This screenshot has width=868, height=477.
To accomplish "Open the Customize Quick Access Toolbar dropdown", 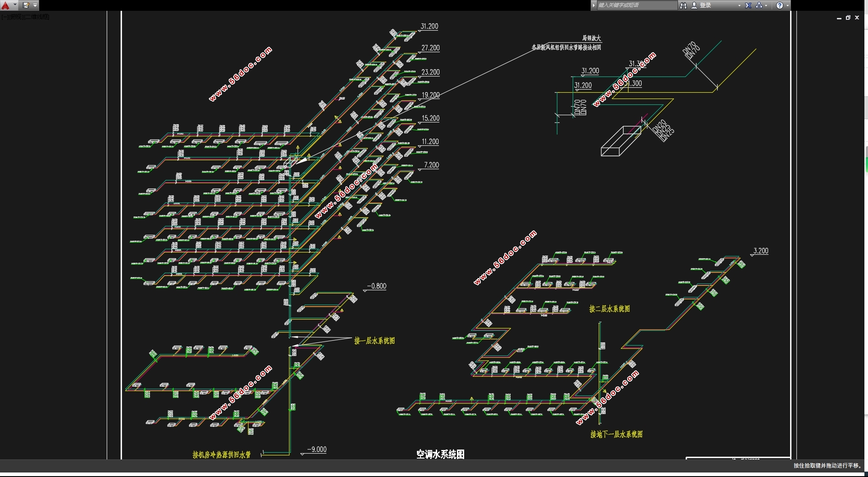I will tap(35, 5).
